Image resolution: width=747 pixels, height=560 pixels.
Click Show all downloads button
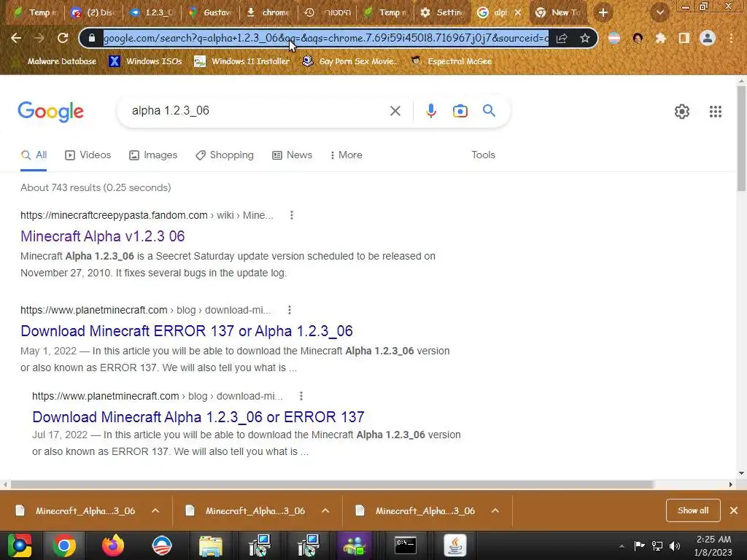pos(693,510)
